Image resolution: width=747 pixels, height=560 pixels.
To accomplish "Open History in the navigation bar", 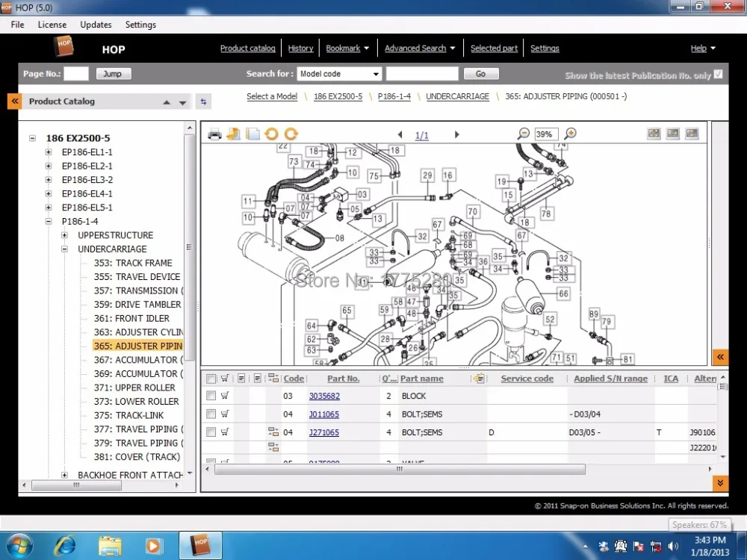I will [x=300, y=48].
